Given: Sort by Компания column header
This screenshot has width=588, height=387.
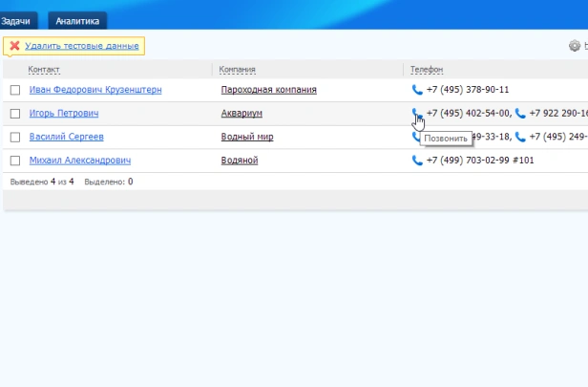Looking at the screenshot, I should [x=237, y=70].
